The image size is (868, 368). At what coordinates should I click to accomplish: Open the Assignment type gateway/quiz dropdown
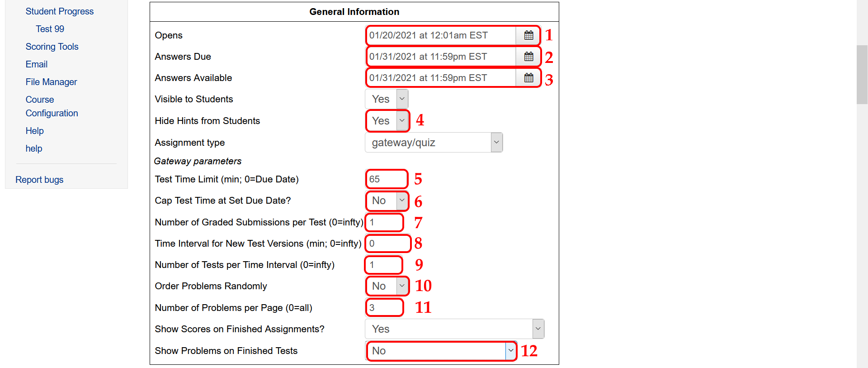click(434, 143)
